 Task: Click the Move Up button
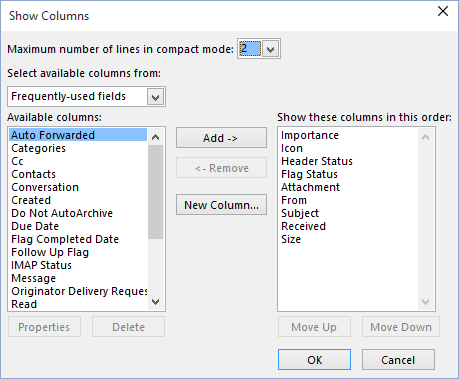point(314,327)
